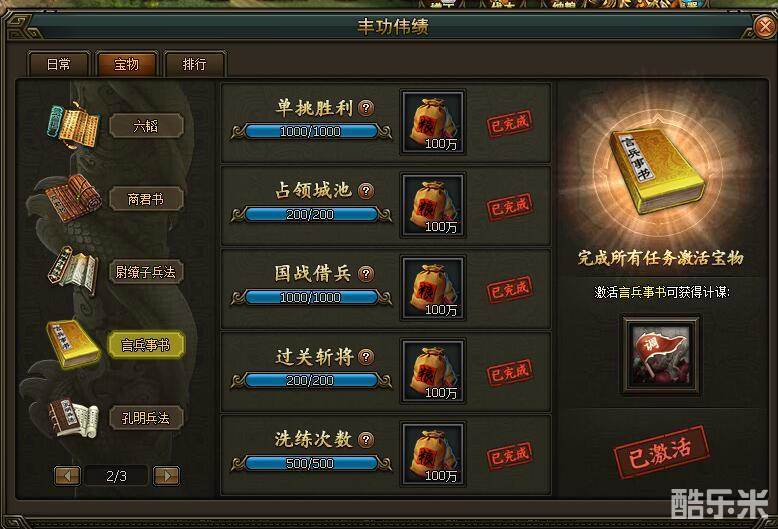Viewport: 778px width, 529px height.
Task: Click question mark next to 国战借兵
Action: coord(366,273)
